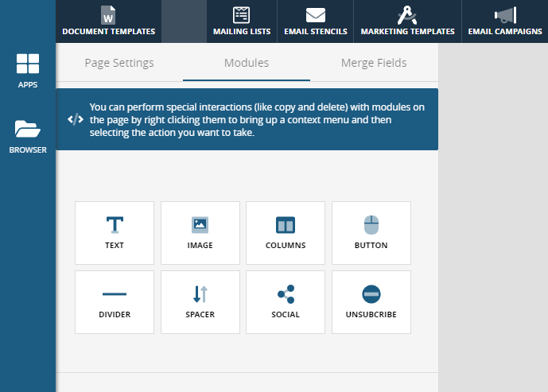The image size is (548, 392).
Task: Open the Apps grid in sidebar
Action: (x=28, y=71)
